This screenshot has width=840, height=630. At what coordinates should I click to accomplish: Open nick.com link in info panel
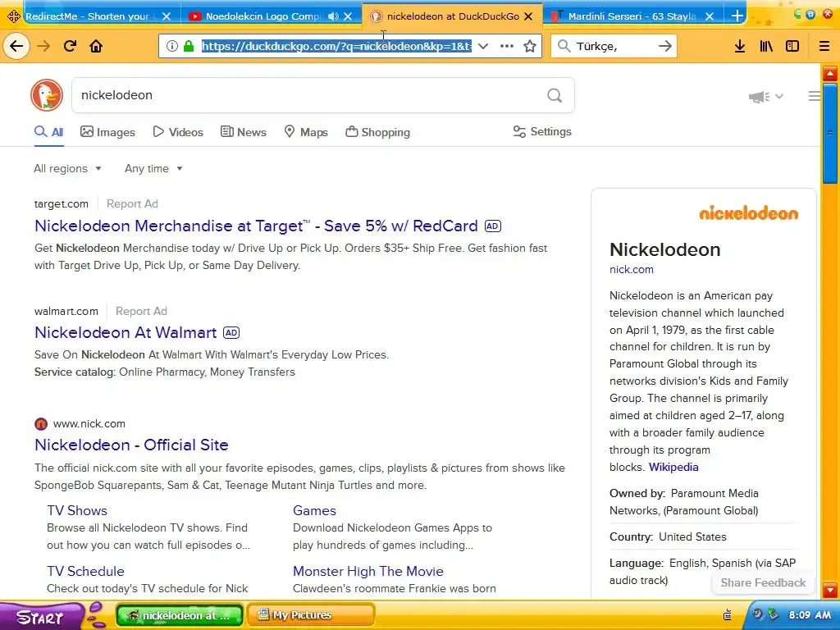pyautogui.click(x=632, y=269)
